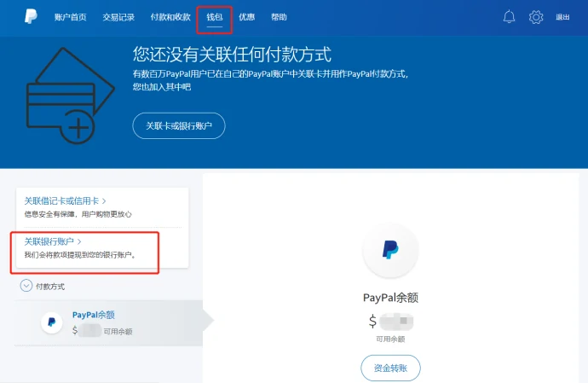
Task: Click 退出 to log out
Action: [562, 17]
